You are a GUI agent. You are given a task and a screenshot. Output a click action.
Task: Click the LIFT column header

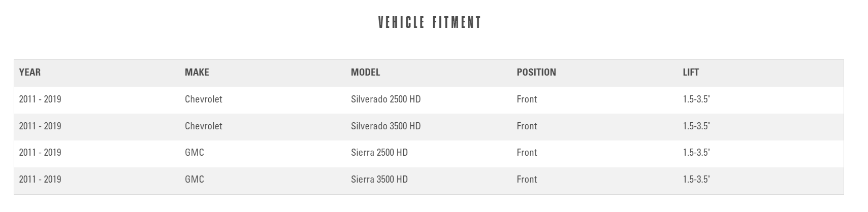click(x=691, y=73)
